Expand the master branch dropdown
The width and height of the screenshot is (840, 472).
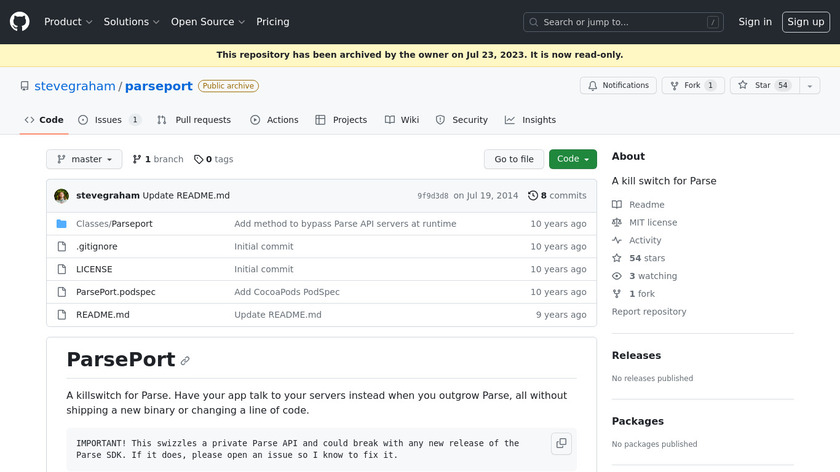tap(84, 159)
